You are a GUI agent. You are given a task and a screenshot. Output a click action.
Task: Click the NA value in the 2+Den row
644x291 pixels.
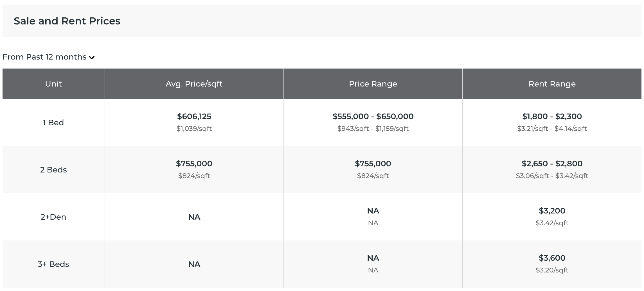click(194, 217)
